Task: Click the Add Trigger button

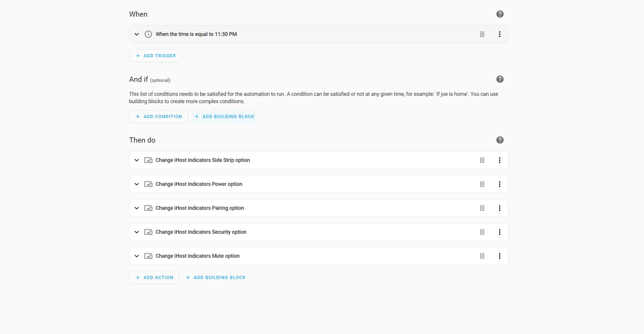Action: click(x=155, y=56)
